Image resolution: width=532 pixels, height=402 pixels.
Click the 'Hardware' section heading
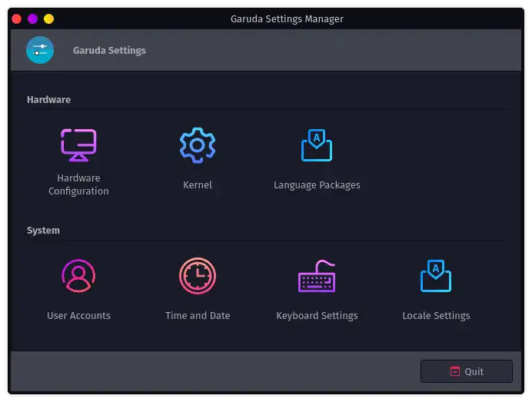pyautogui.click(x=49, y=99)
